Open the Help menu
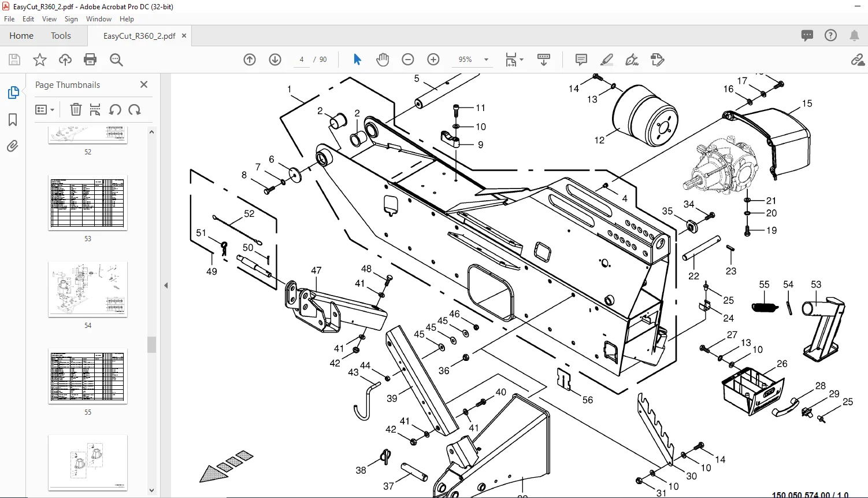 click(127, 19)
